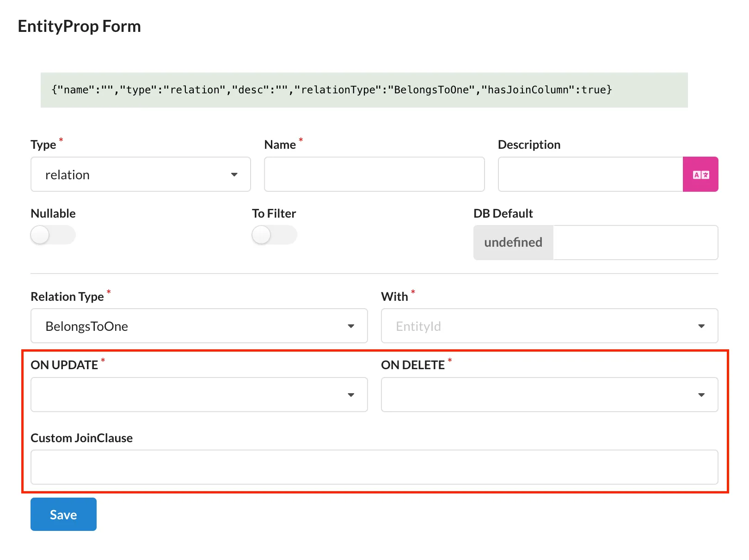749x560 pixels.
Task: Click the EntityProp Form heading
Action: click(79, 26)
